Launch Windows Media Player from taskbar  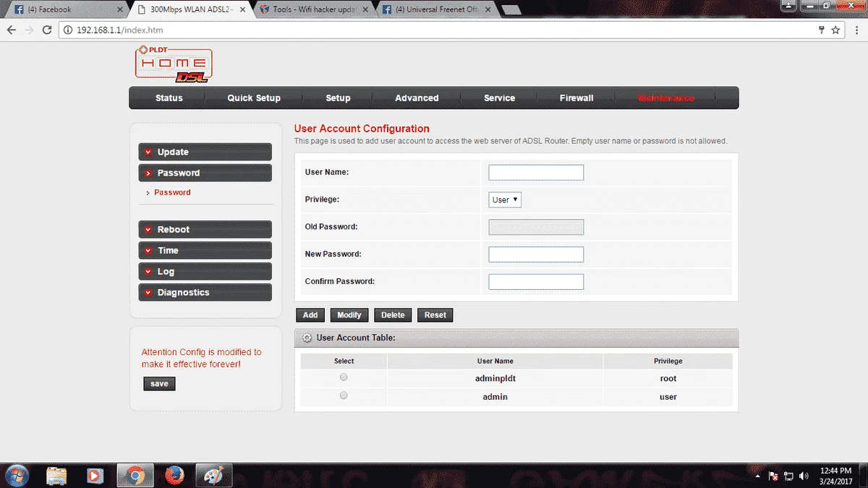[x=95, y=476]
